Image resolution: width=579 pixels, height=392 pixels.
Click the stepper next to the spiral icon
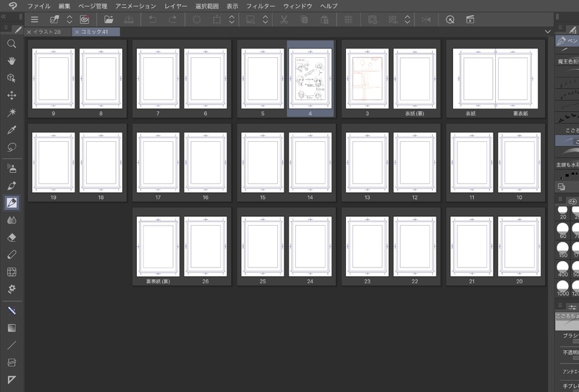[x=69, y=20]
